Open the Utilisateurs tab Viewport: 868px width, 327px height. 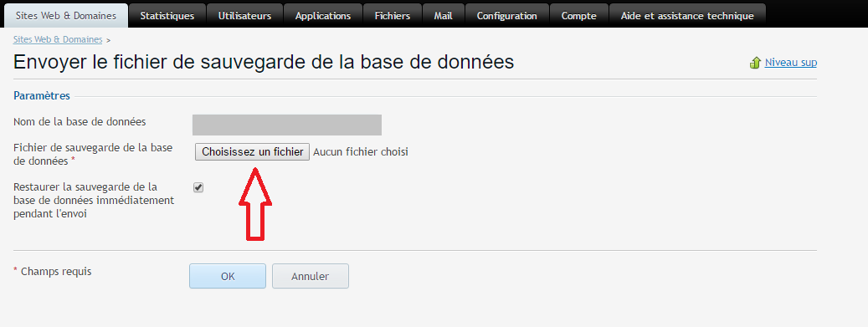244,16
